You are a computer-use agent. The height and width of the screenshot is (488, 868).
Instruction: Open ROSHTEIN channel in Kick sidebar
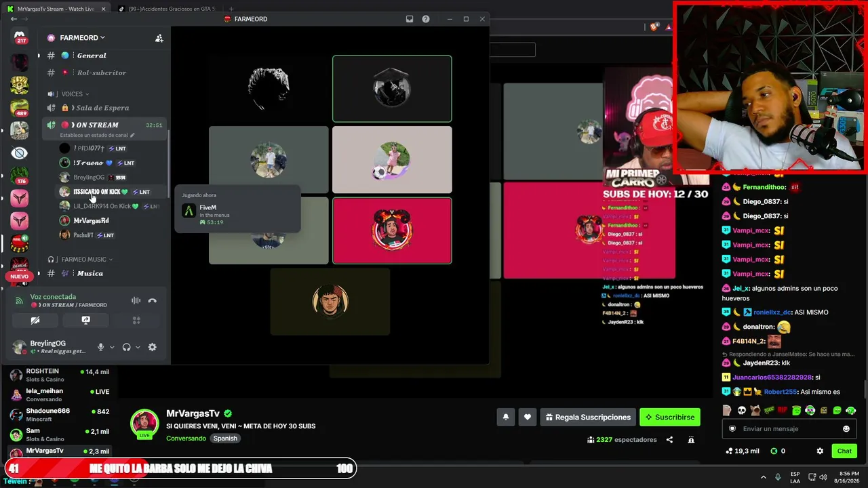click(x=60, y=375)
